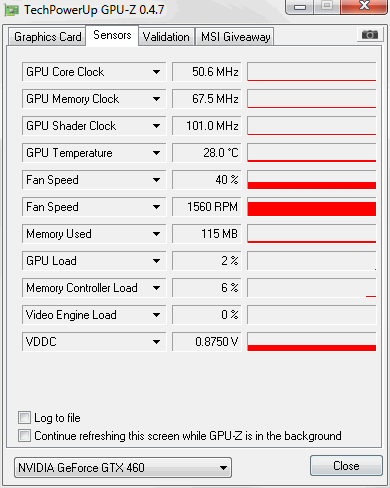Click the GPU-Z app icon in title bar
This screenshot has height=488, width=390.
click(x=12, y=10)
